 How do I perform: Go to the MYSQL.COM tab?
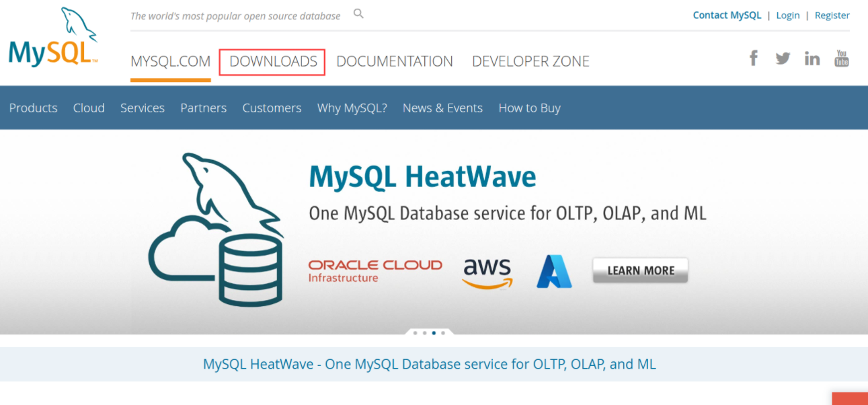171,61
